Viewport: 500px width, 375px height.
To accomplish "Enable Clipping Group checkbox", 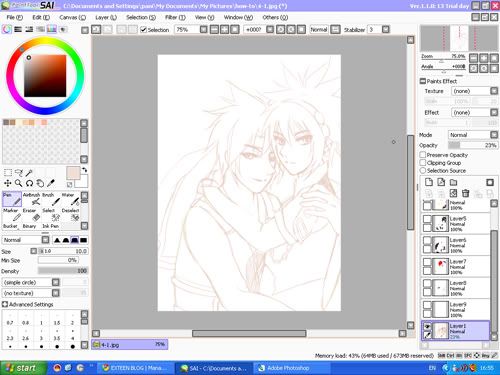I will tap(423, 163).
